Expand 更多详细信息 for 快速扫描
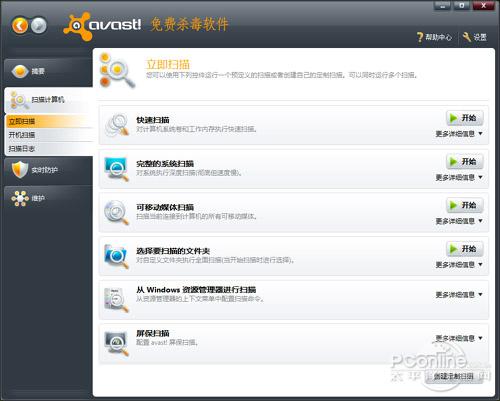The image size is (500, 401). pos(459,134)
